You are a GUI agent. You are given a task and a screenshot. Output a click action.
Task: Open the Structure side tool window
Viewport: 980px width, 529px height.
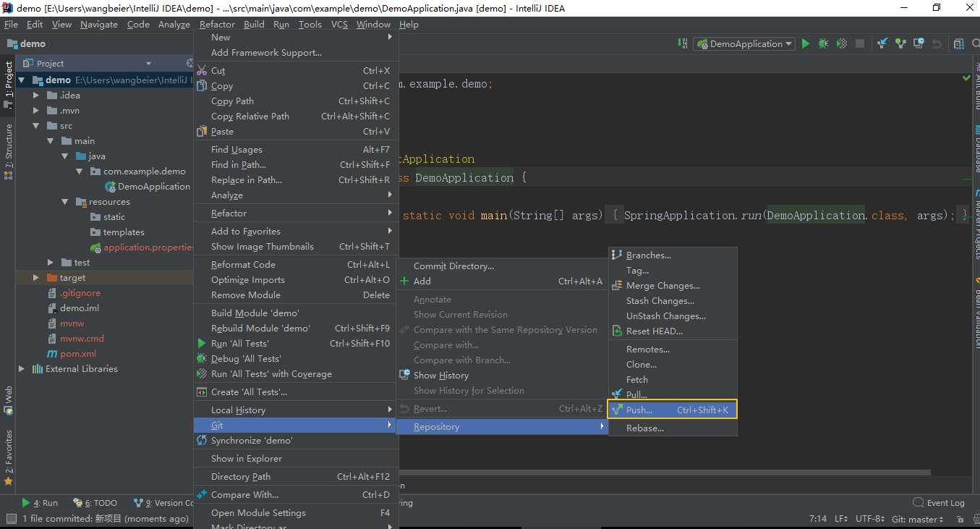9,151
